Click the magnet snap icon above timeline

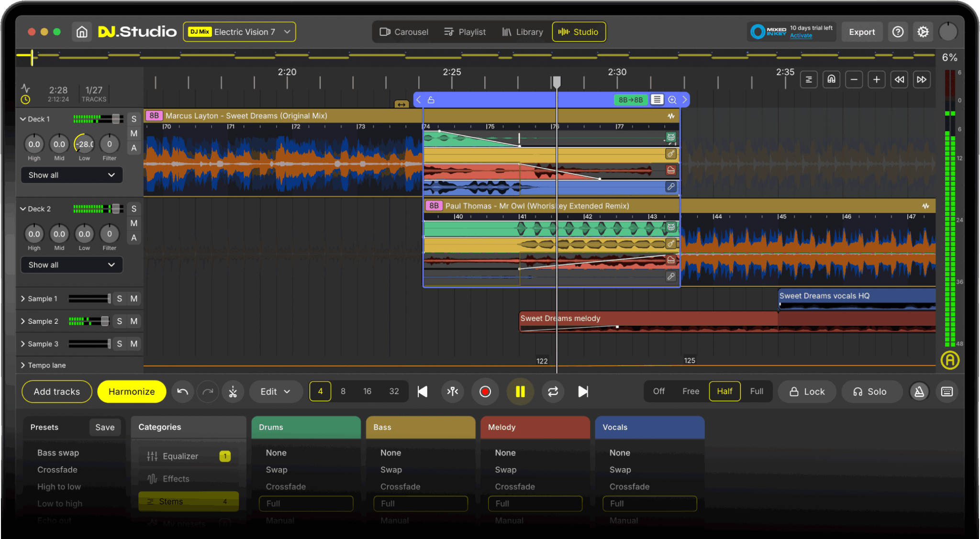831,79
